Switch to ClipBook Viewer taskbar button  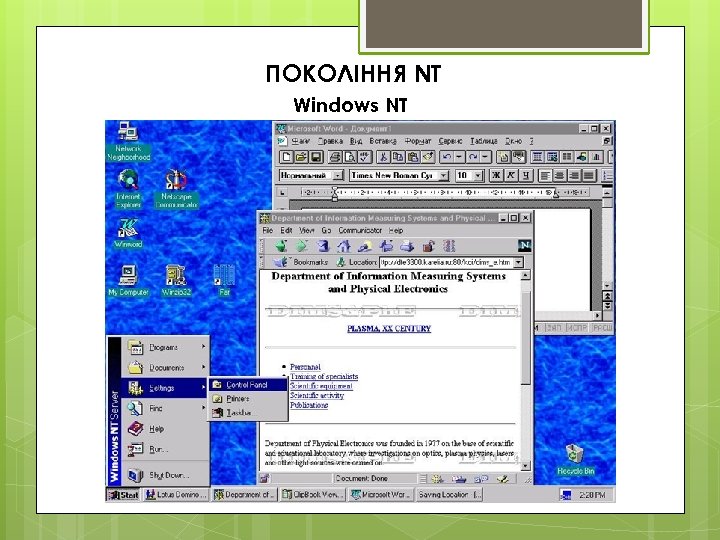312,495
